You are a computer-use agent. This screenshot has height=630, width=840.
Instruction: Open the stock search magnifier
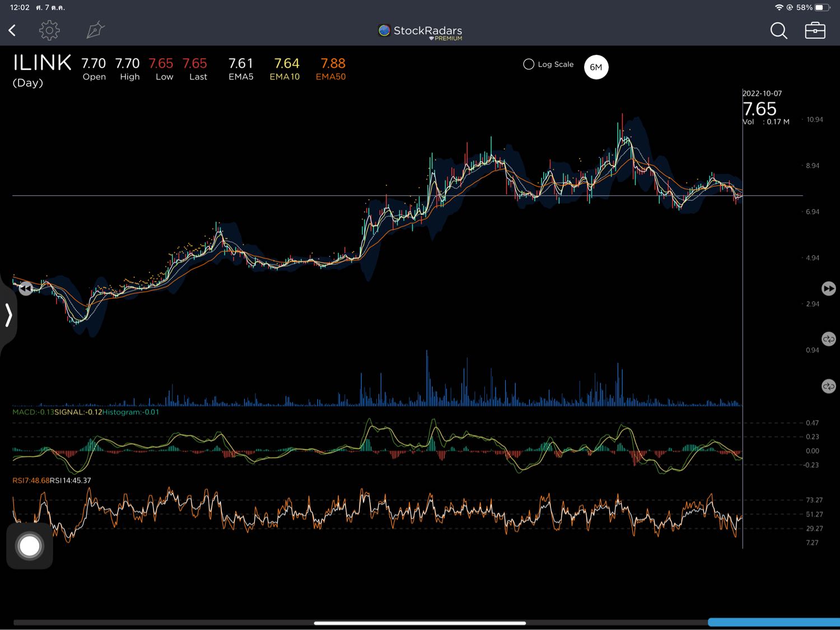coord(778,31)
